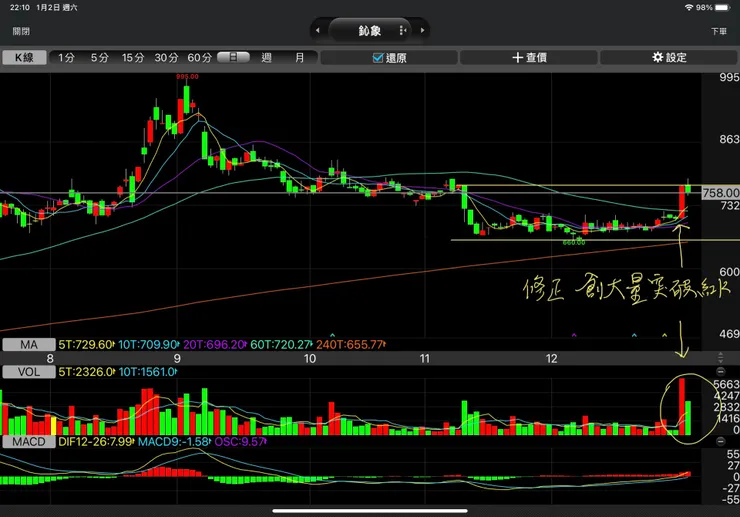Open the 查價 price lookup
This screenshot has width=740, height=517.
click(x=529, y=57)
